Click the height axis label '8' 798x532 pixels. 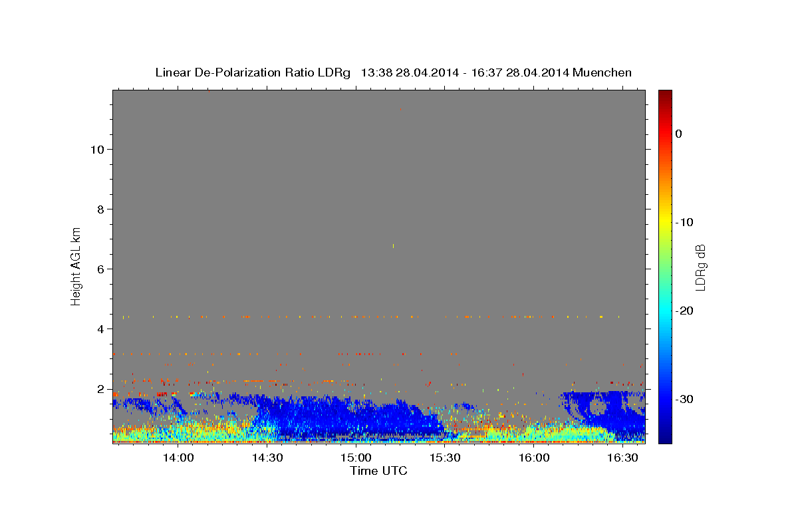[101, 209]
